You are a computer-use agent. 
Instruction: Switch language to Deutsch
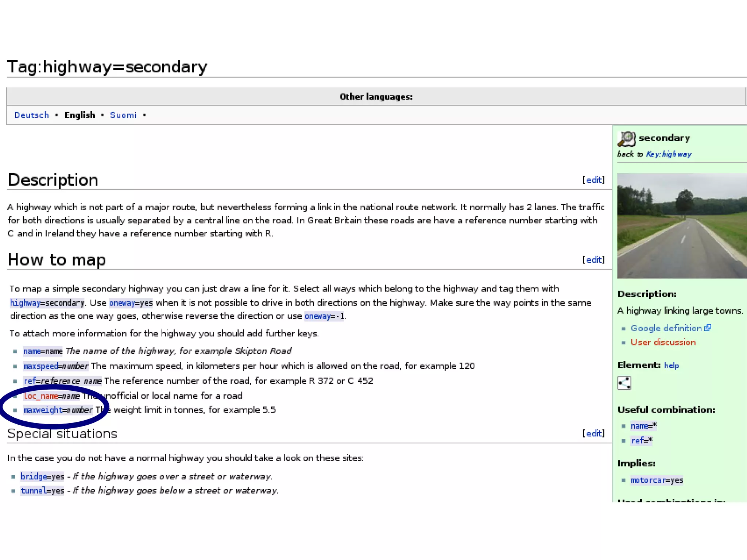point(31,115)
